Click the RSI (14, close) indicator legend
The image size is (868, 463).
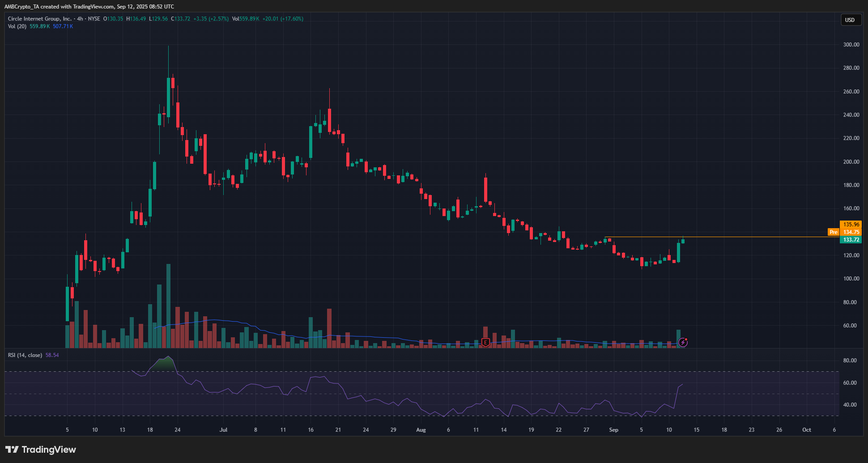point(25,355)
